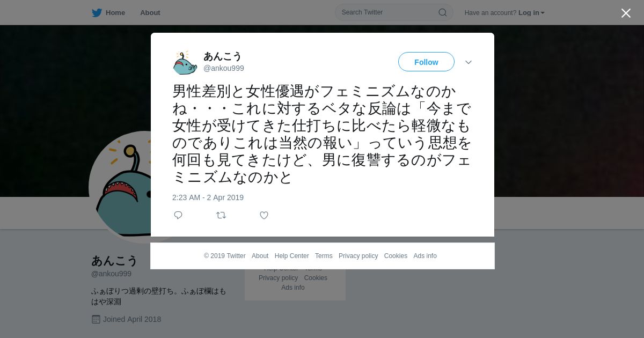
Task: Click the search magnifier icon
Action: click(x=443, y=12)
